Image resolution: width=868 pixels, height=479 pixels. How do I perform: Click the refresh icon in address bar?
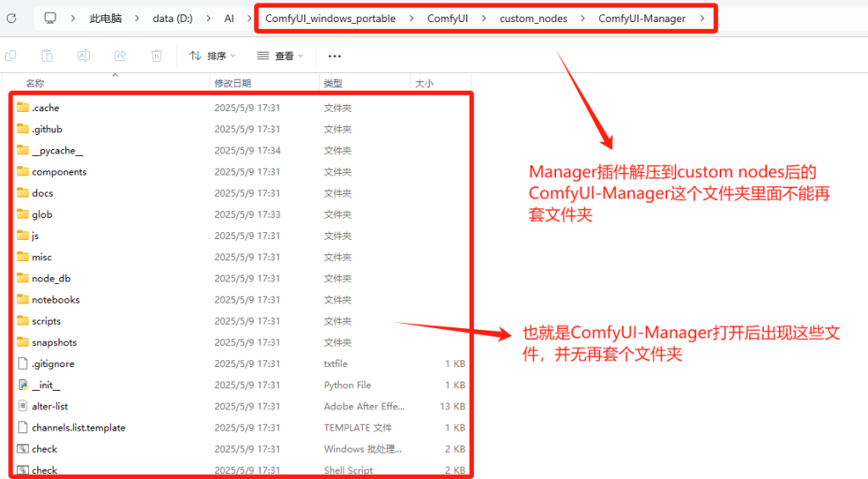[x=11, y=19]
